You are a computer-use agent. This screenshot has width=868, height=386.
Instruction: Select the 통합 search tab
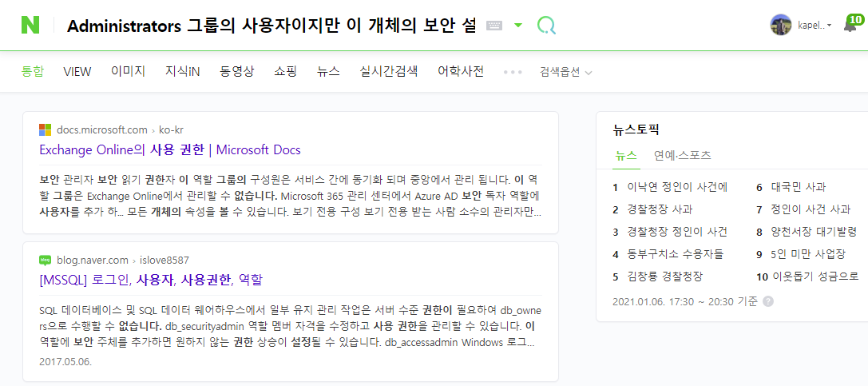click(33, 71)
